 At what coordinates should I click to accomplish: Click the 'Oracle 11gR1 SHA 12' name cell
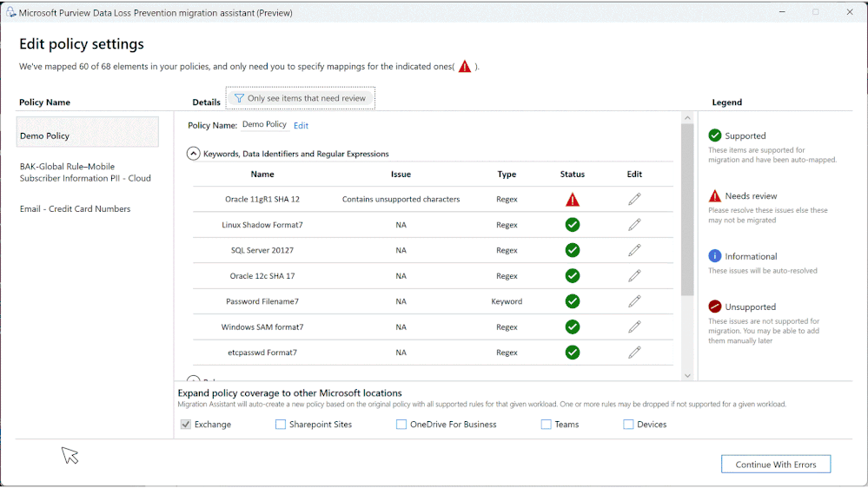pyautogui.click(x=262, y=199)
